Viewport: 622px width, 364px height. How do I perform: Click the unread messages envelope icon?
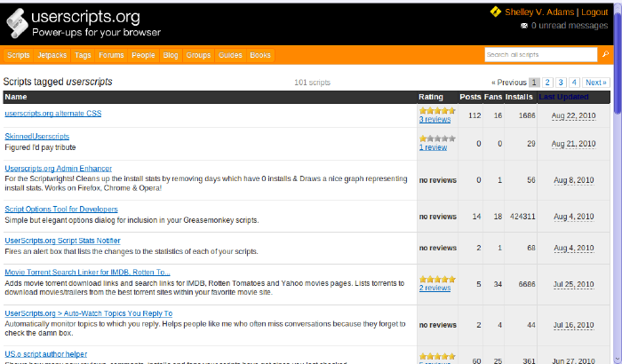[524, 26]
